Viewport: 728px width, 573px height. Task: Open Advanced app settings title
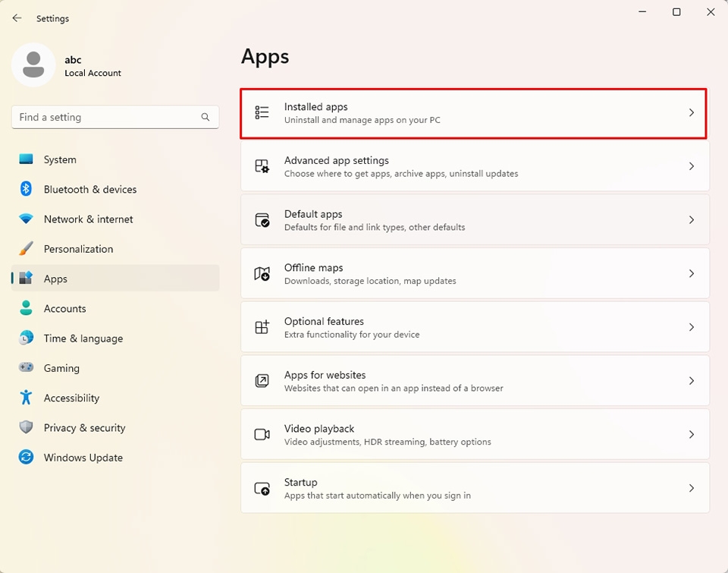(336, 160)
